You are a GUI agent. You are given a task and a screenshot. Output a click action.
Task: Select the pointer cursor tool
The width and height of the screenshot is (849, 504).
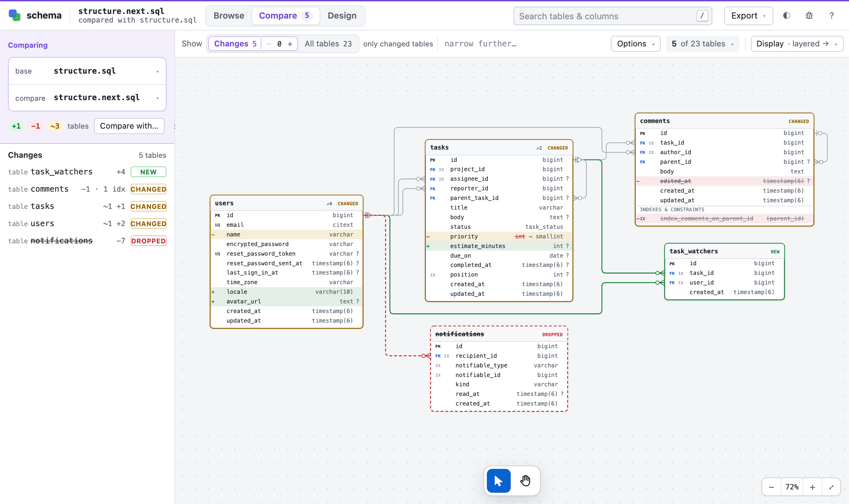click(x=498, y=480)
